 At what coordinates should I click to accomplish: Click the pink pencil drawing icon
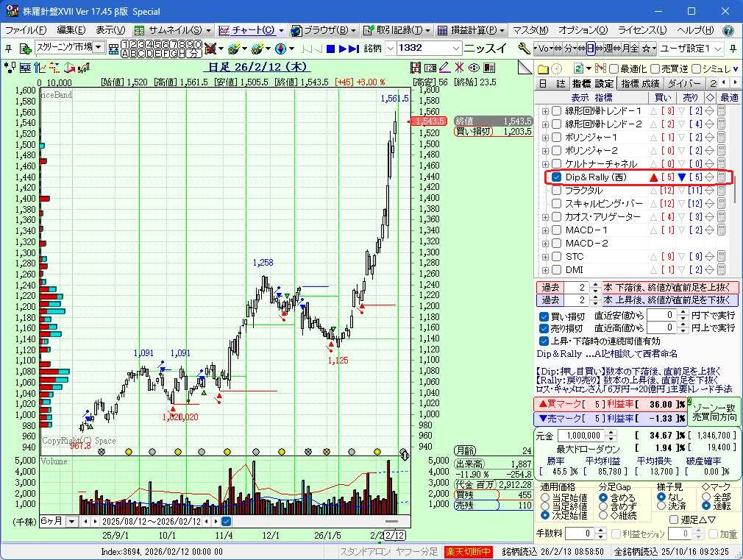click(x=444, y=68)
